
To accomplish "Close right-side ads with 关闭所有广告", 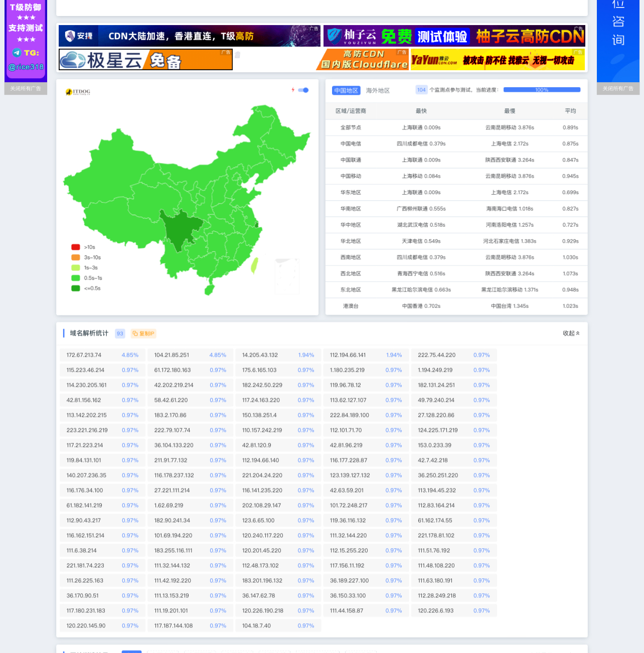I will tap(618, 89).
